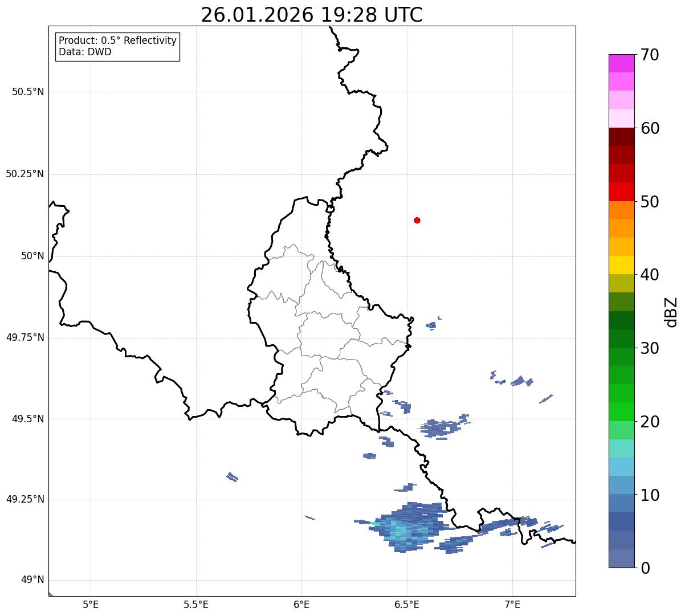Click the "Product: 0.5° Reflectivity" line
The width and height of the screenshot is (685, 616).
117,40
